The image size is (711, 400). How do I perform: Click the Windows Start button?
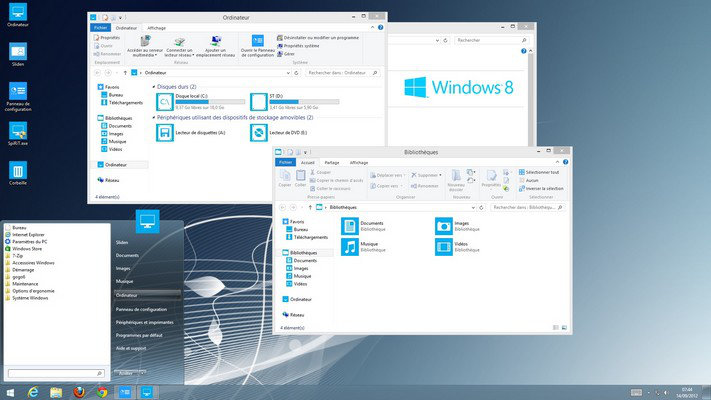tap(10, 392)
